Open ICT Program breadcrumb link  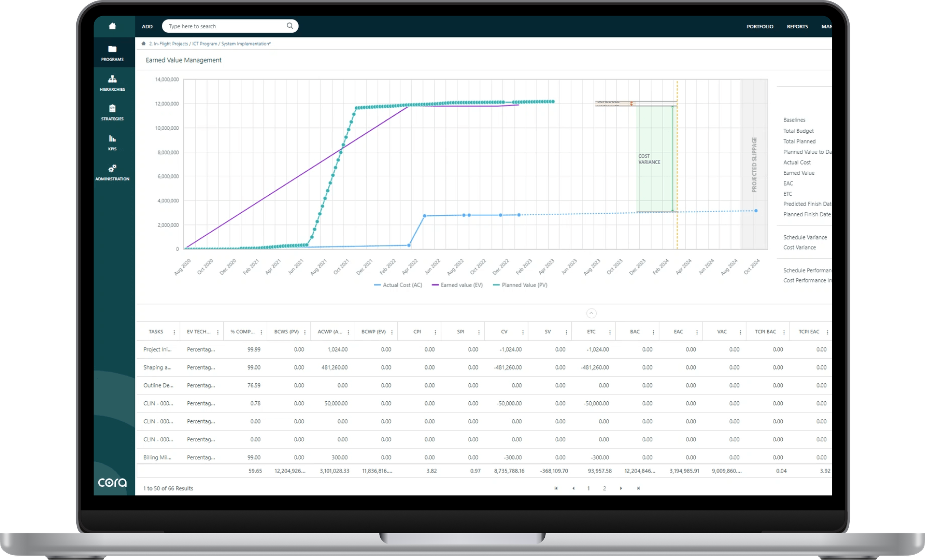coord(205,44)
